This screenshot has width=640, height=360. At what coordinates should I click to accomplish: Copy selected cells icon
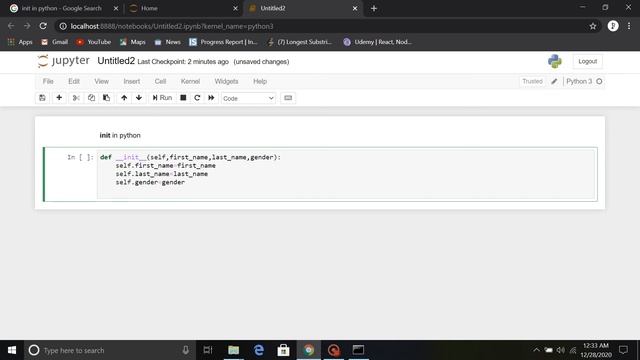(x=91, y=98)
